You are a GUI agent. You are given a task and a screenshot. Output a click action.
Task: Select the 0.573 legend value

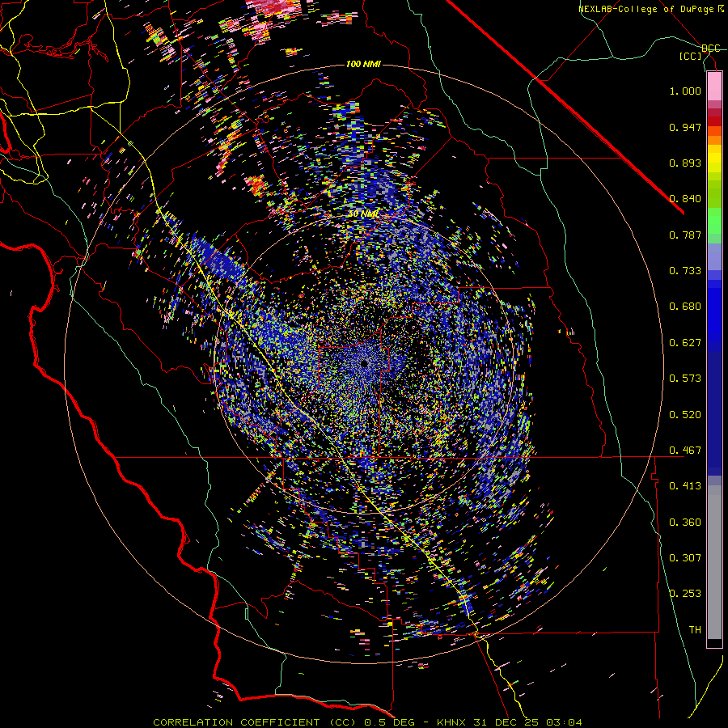pos(685,379)
